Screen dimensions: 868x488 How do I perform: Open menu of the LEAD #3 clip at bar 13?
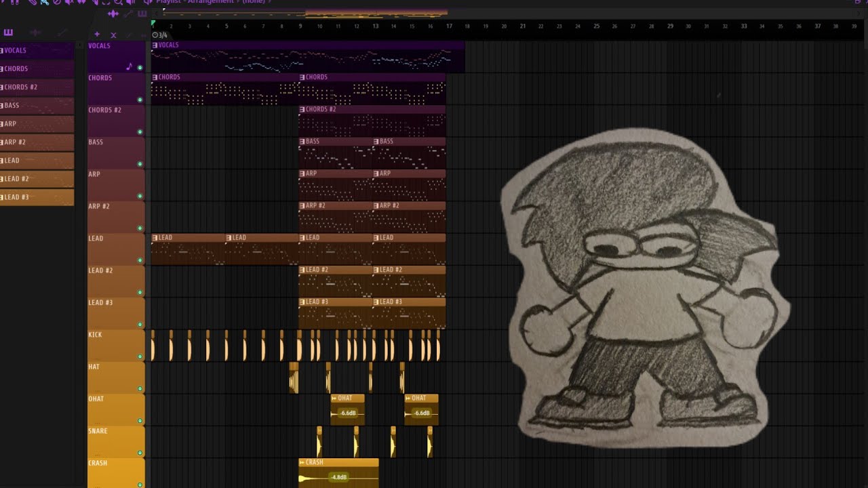coord(376,302)
